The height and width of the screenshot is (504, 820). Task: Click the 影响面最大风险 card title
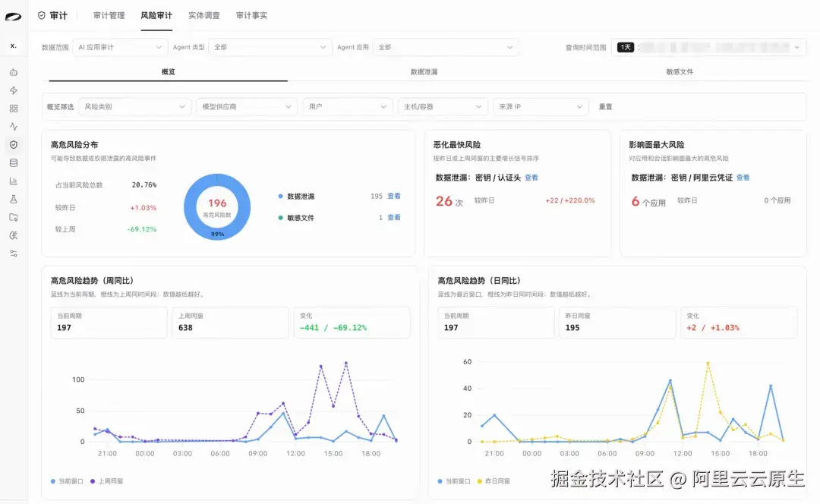[x=656, y=145]
